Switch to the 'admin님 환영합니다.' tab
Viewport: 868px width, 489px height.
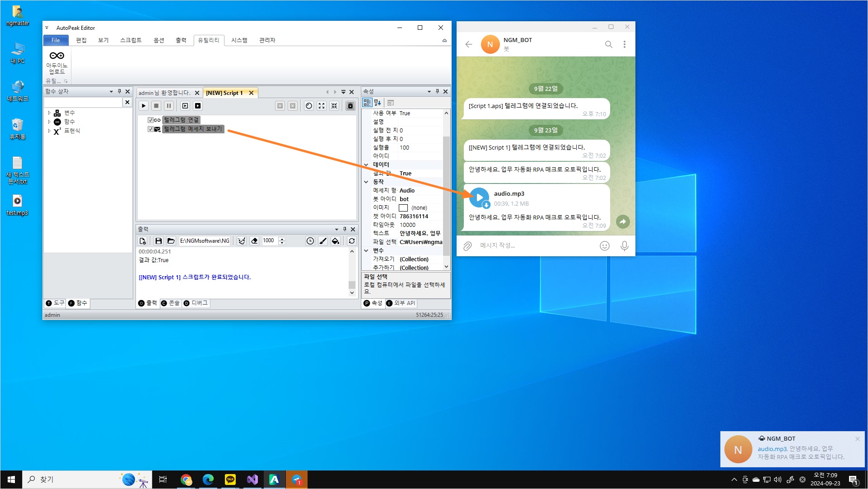tap(164, 93)
